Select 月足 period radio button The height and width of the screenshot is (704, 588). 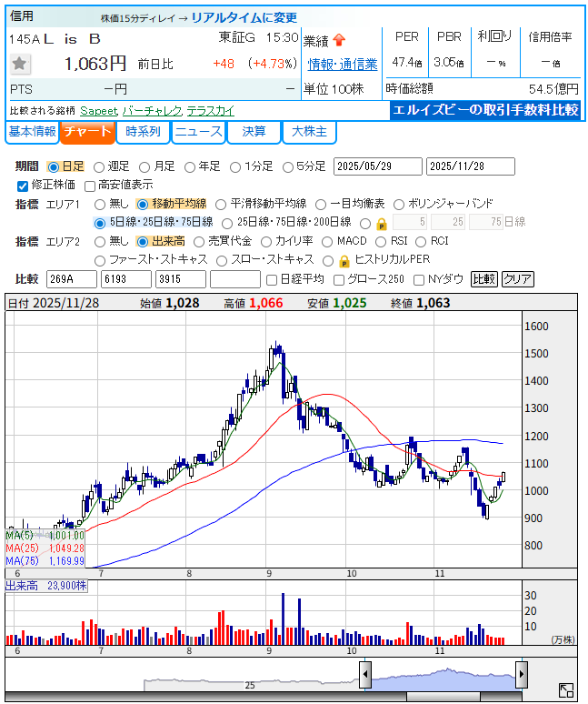[x=145, y=167]
